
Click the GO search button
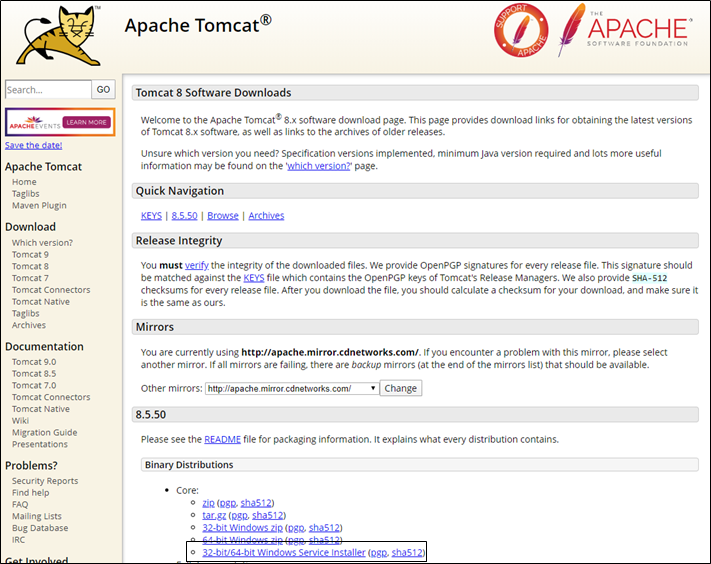pyautogui.click(x=103, y=89)
